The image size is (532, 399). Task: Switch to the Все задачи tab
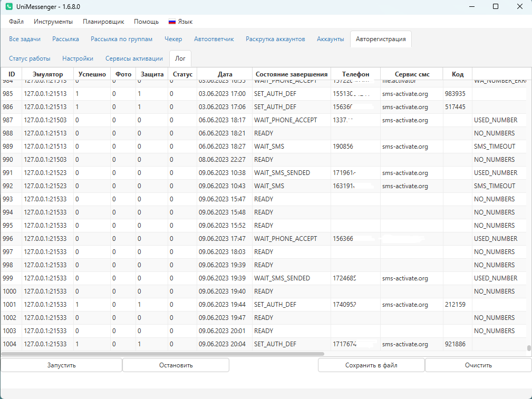(25, 39)
